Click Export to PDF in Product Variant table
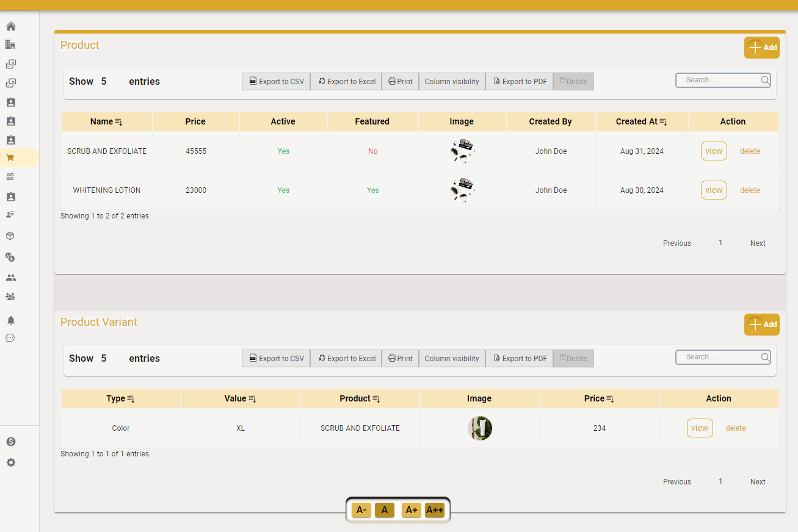 tap(519, 358)
